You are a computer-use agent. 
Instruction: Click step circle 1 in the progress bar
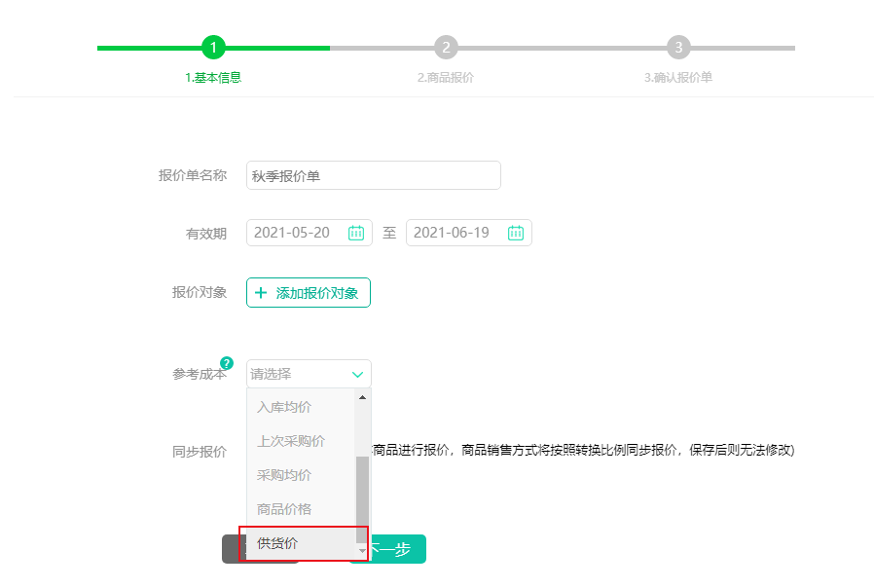[213, 46]
